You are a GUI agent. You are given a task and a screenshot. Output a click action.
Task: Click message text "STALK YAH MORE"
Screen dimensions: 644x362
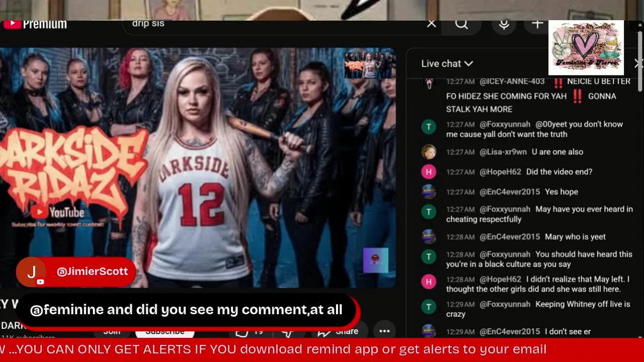click(479, 109)
